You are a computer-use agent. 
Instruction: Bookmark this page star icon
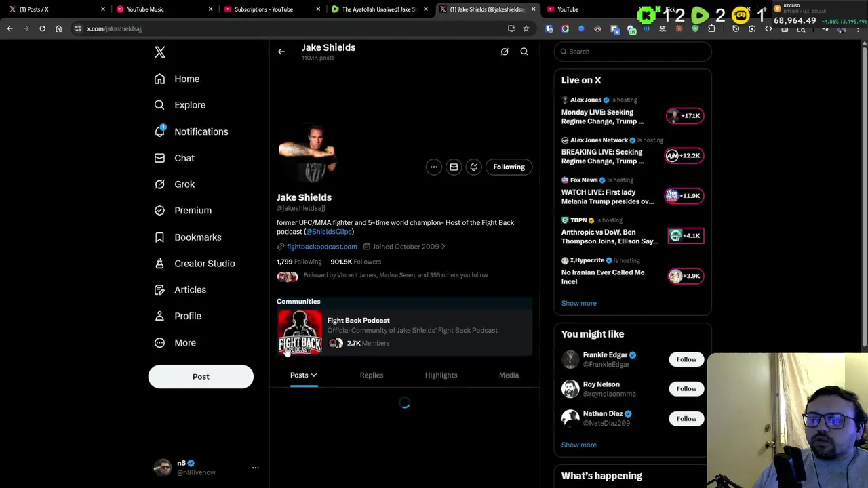click(526, 28)
